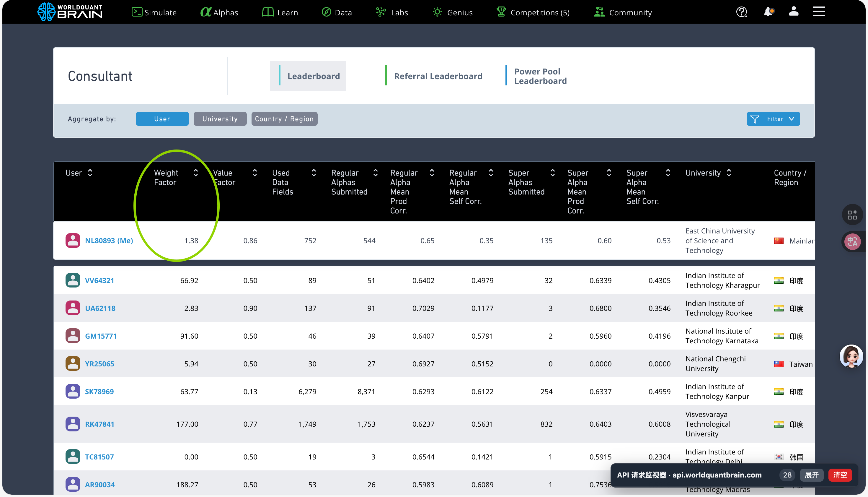Open the Simulate menu item
The image size is (868, 497).
tap(154, 13)
